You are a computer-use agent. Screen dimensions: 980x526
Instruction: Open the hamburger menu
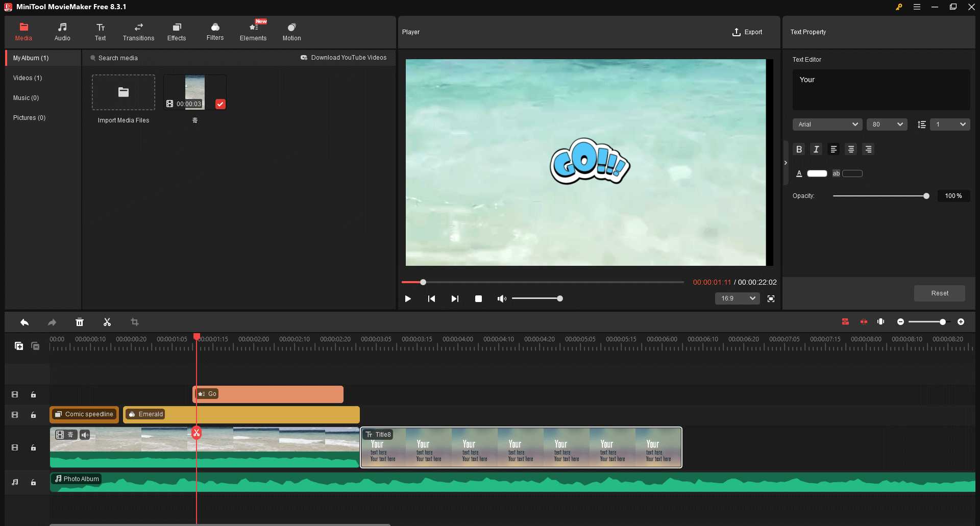tap(917, 7)
